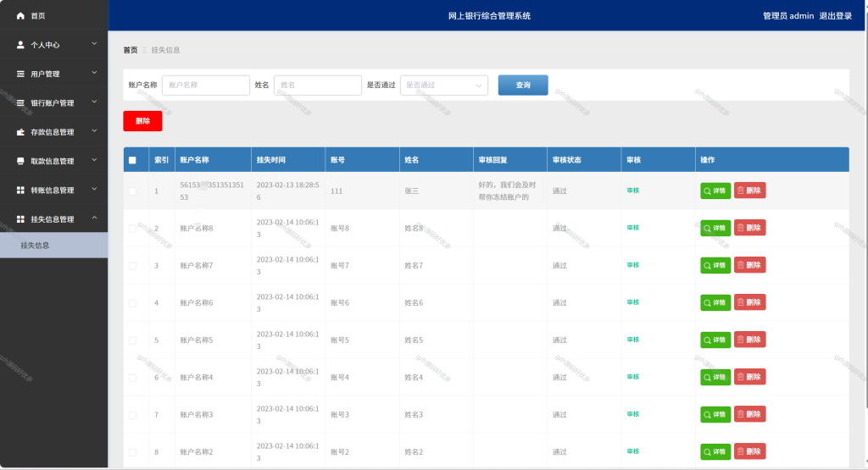Click 审核 link in 账户名称5 row
The width and height of the screenshot is (868, 470).
coord(632,340)
